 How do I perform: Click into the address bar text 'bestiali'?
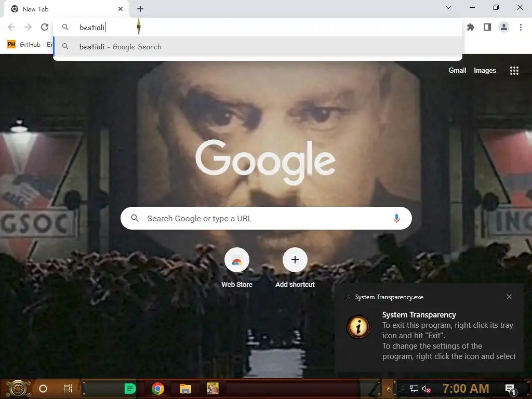92,27
